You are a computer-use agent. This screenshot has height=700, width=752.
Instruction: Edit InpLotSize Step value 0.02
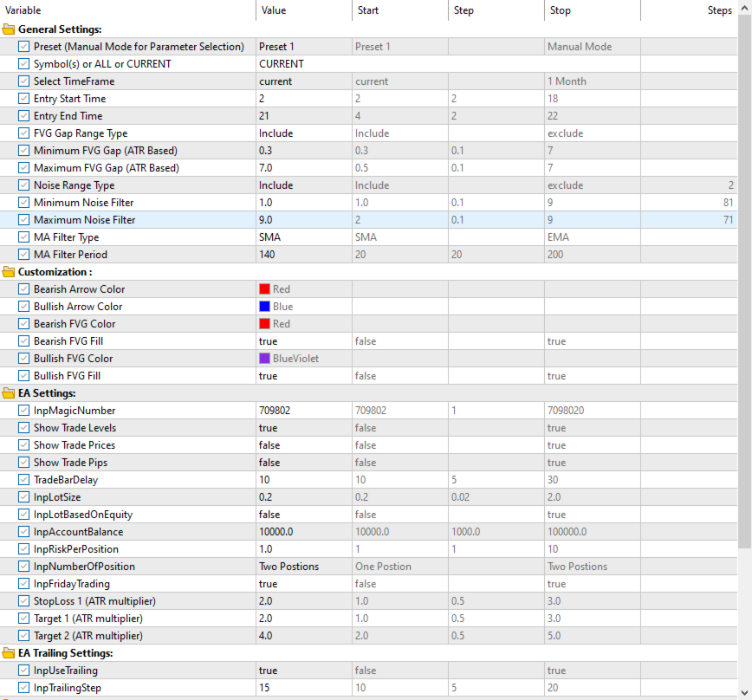496,496
